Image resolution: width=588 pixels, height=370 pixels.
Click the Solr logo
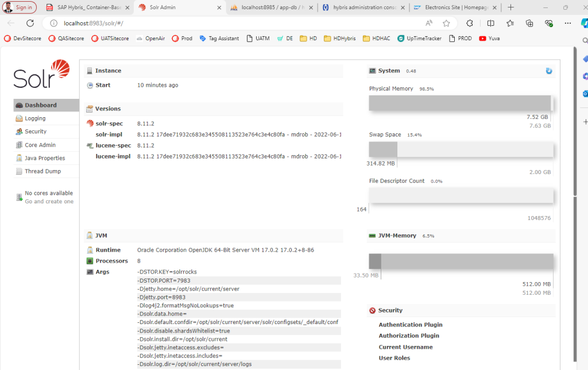tap(42, 74)
